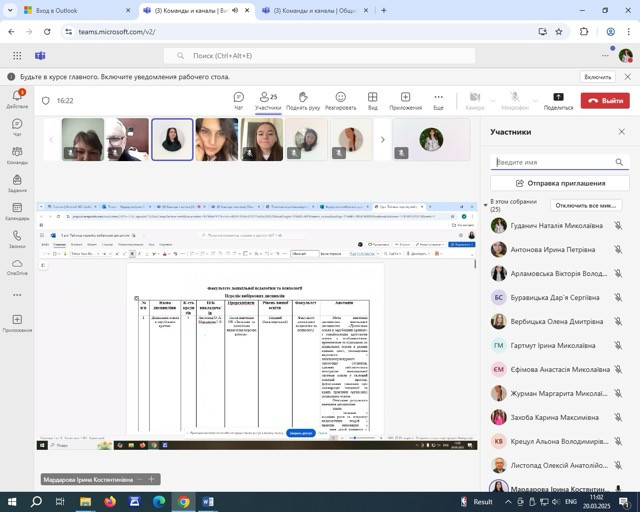Open Calendar in Teams left sidebar
Screen dimensions: 640x512
(x=17, y=209)
